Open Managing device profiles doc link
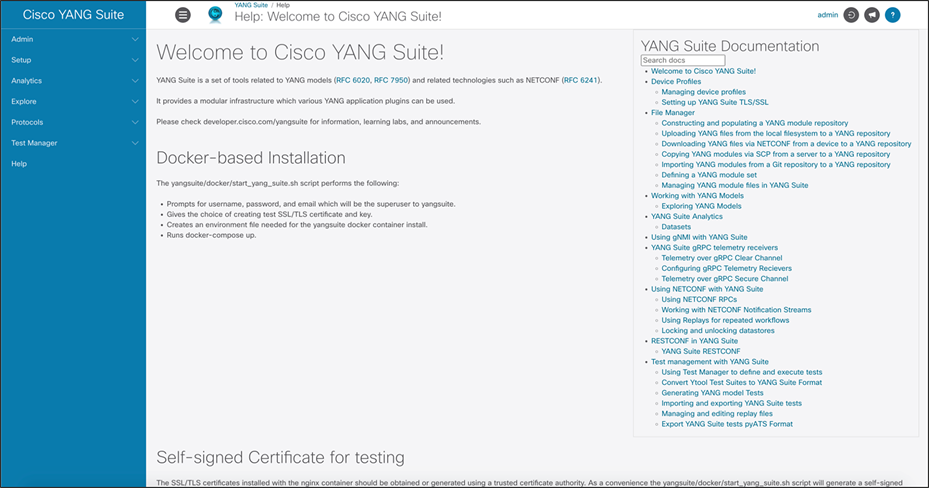 point(704,92)
